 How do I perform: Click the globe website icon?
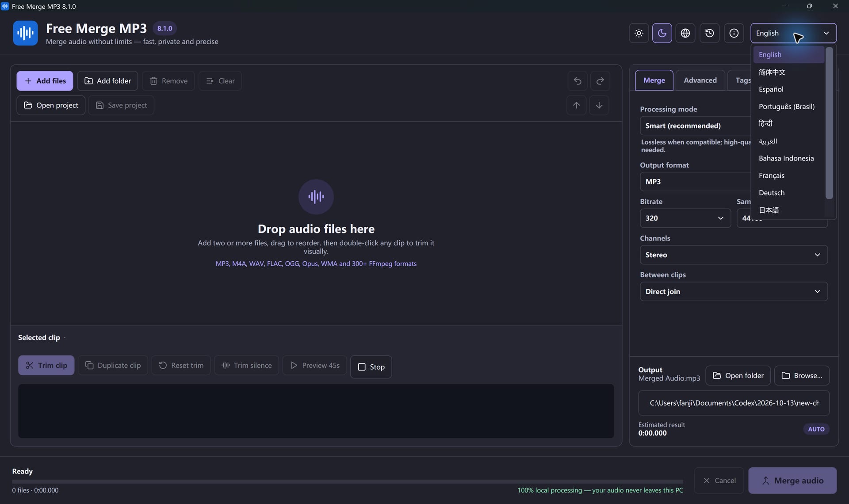tap(685, 33)
